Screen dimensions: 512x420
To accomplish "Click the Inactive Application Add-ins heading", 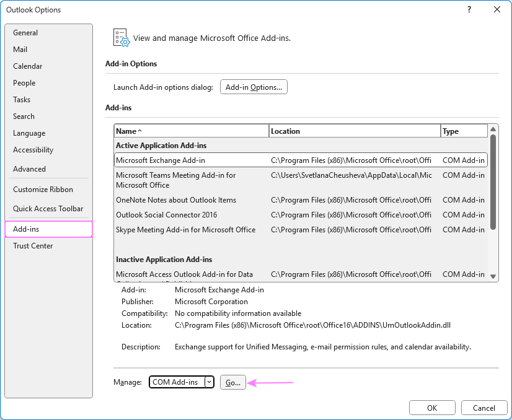I will coord(164,260).
